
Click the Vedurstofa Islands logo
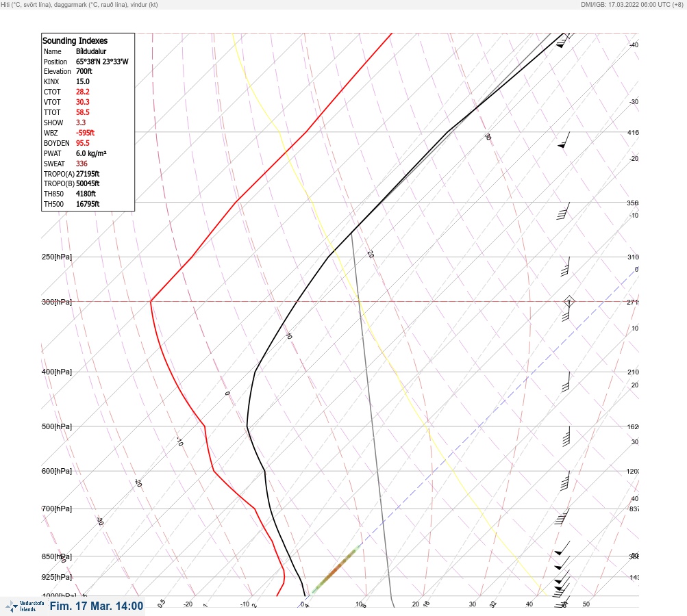[x=25, y=606]
